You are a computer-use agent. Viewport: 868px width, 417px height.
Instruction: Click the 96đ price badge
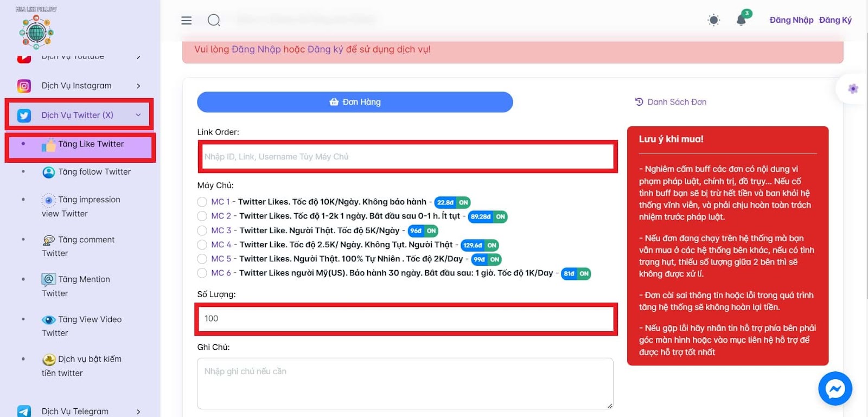(x=416, y=231)
